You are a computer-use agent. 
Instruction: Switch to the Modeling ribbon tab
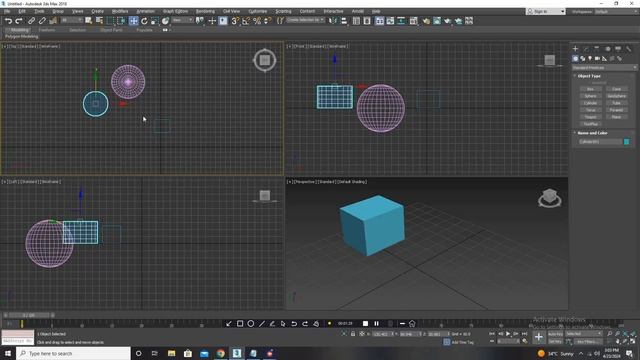coord(19,30)
